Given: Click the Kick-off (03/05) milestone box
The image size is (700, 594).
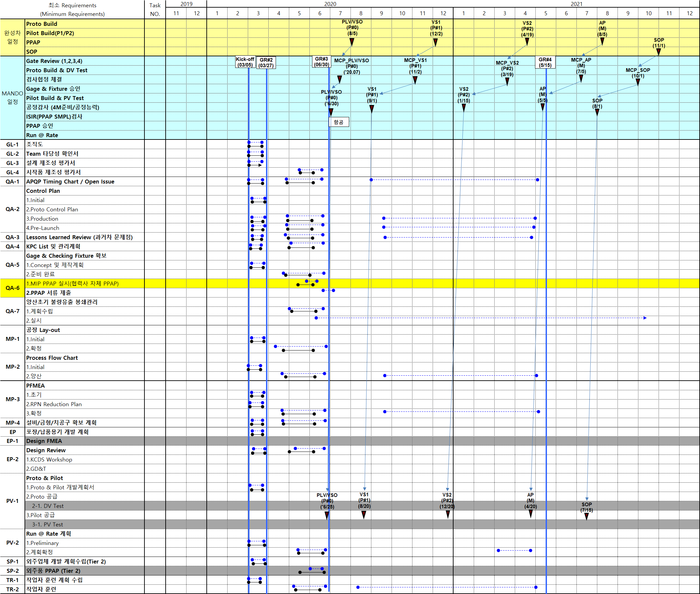Looking at the screenshot, I should 245,62.
